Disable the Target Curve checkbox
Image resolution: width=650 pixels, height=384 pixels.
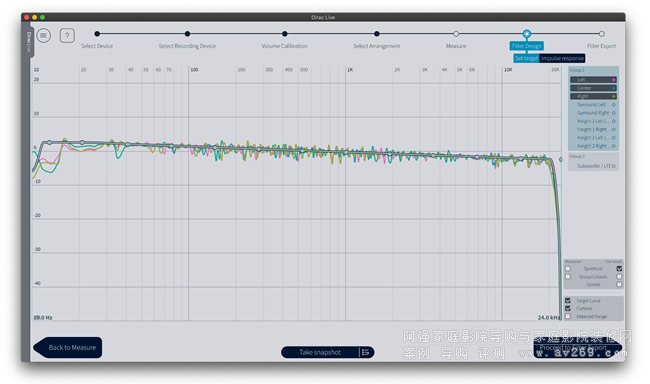pyautogui.click(x=568, y=300)
